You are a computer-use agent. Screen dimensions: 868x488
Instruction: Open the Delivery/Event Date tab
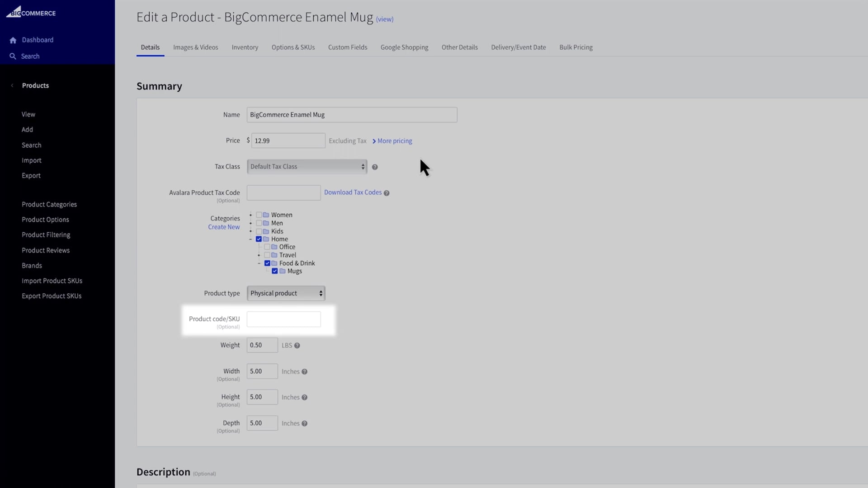pos(519,47)
